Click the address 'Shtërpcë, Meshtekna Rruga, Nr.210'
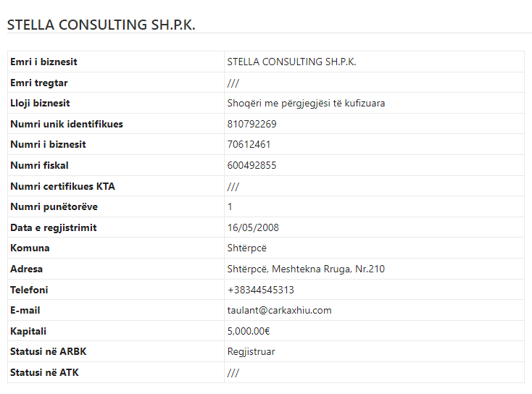 (306, 269)
